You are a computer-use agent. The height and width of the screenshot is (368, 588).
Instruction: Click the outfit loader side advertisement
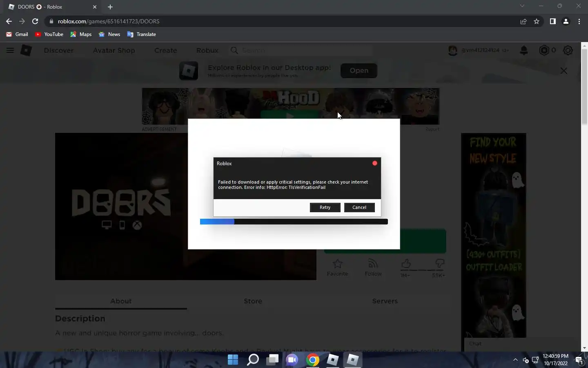pos(494,235)
